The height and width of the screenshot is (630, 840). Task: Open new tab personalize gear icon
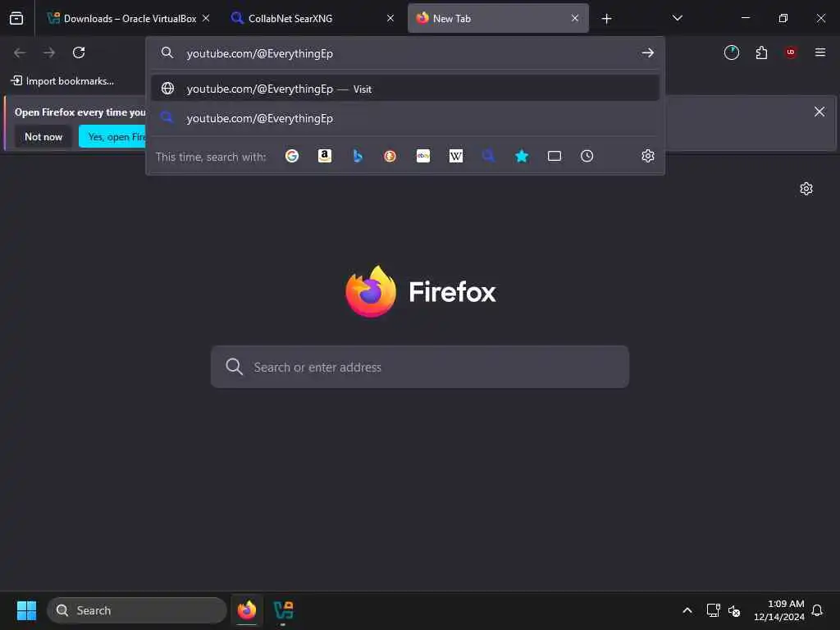[806, 189]
